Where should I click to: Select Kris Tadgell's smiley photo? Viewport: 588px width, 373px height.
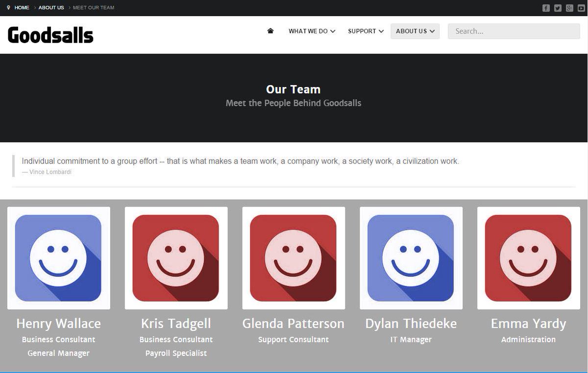point(176,258)
